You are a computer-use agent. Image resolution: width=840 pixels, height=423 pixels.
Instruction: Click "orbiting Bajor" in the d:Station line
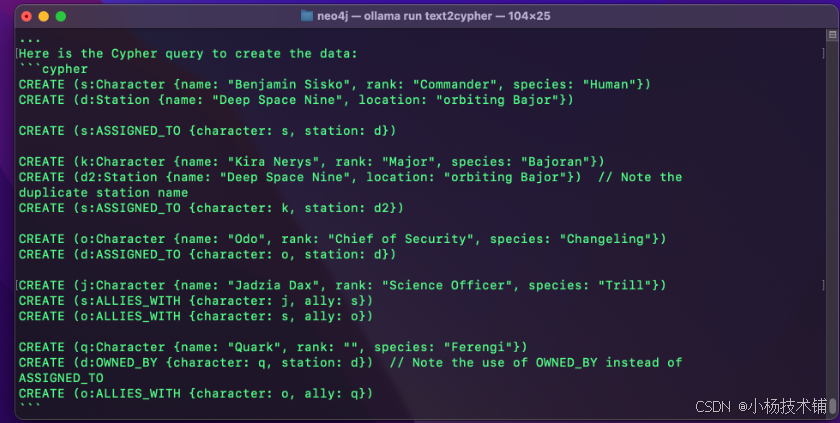click(497, 100)
